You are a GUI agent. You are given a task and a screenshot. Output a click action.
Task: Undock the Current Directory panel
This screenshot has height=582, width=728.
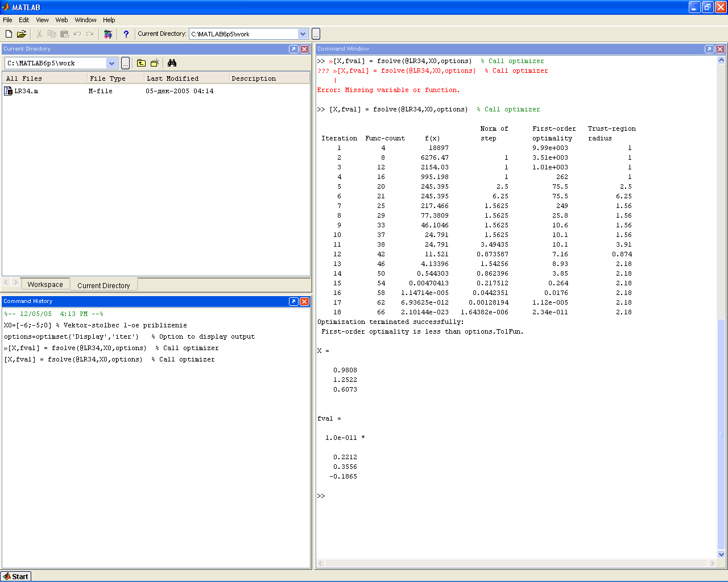pyautogui.click(x=293, y=49)
